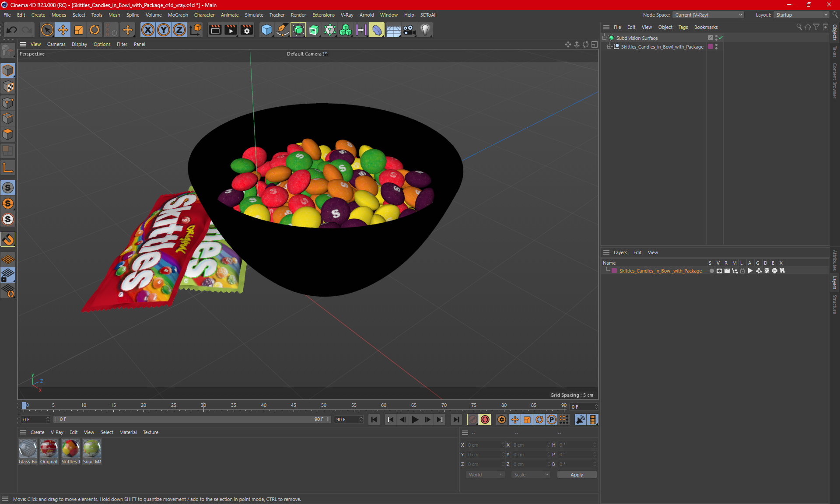The width and height of the screenshot is (840, 504).
Task: Open the V-Ray menu
Action: [347, 15]
